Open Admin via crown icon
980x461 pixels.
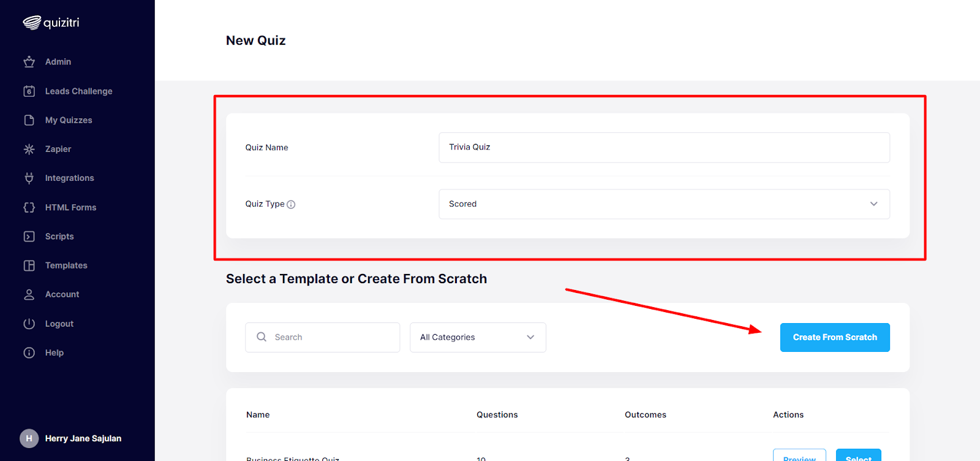29,62
